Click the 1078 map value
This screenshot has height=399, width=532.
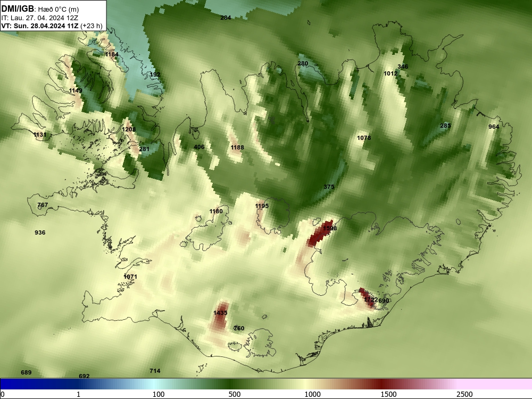point(364,138)
